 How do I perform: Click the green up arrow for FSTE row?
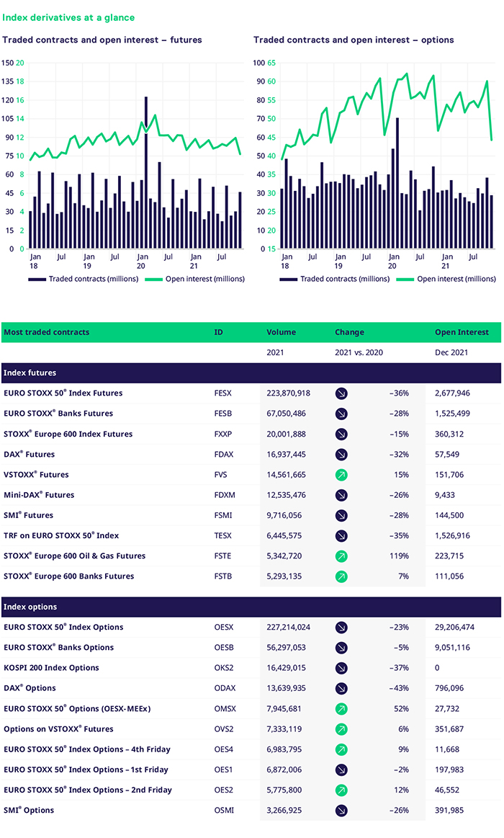(x=341, y=556)
